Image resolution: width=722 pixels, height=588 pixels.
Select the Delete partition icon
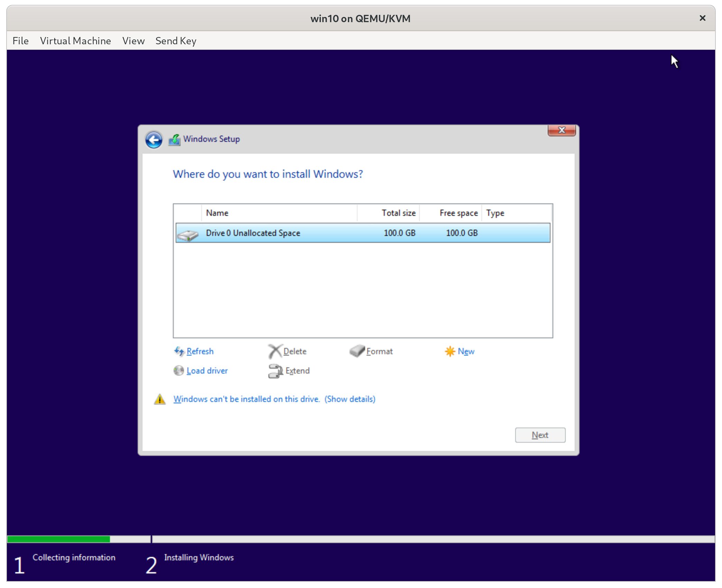274,351
